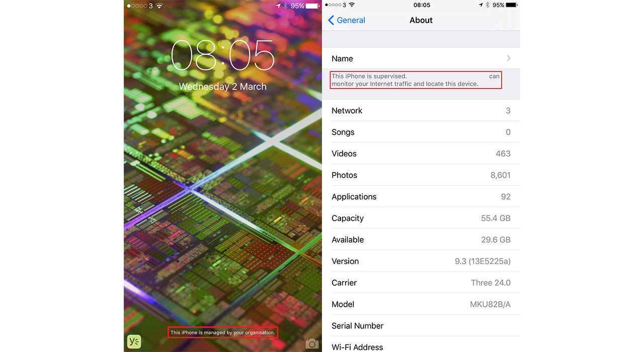
Task: Tap the supervised iPhone notice text
Action: pyautogui.click(x=416, y=80)
